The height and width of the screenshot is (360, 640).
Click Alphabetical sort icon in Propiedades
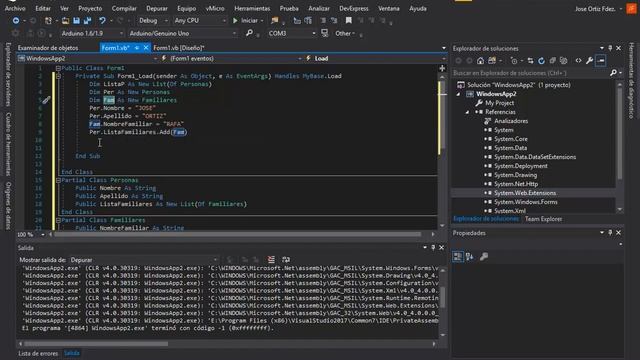point(469,256)
